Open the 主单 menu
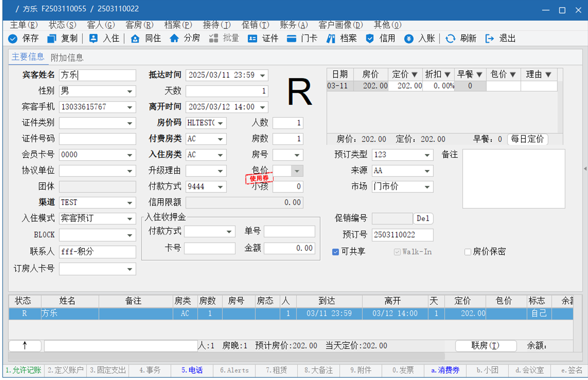588x380 pixels. pos(24,25)
